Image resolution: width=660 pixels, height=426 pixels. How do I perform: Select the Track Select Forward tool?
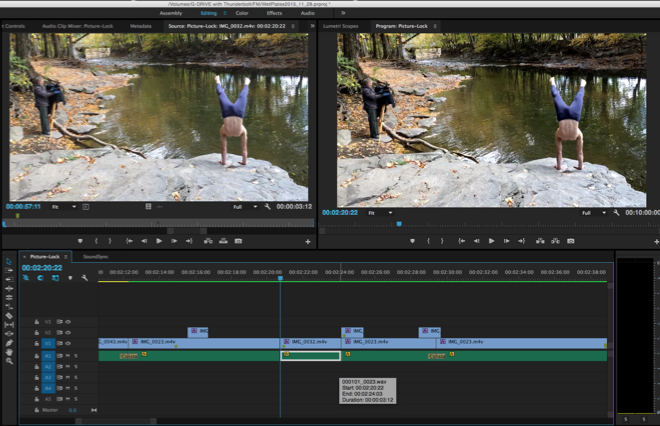pos(9,270)
